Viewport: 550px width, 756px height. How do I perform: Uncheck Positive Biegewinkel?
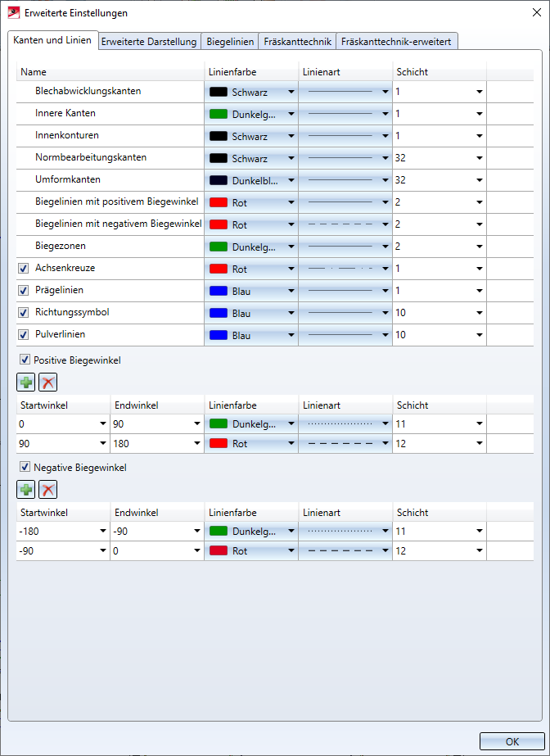[x=25, y=360]
